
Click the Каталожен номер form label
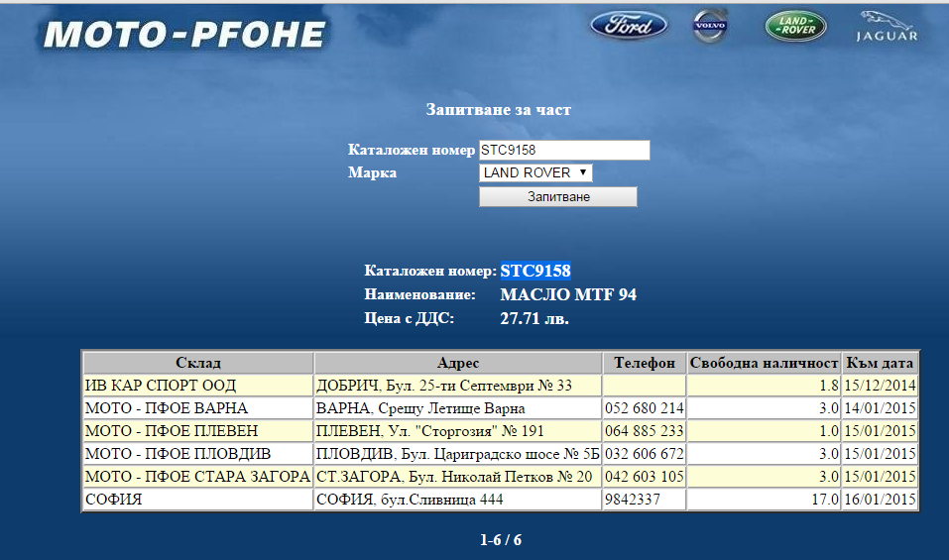point(411,150)
